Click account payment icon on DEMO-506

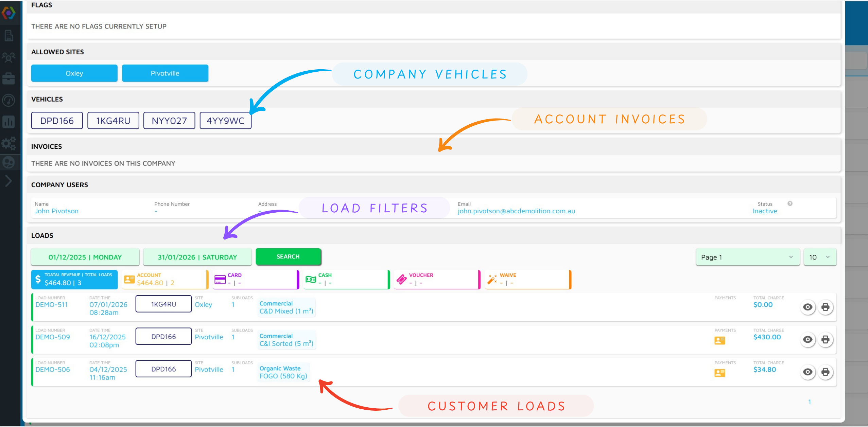[x=720, y=373]
